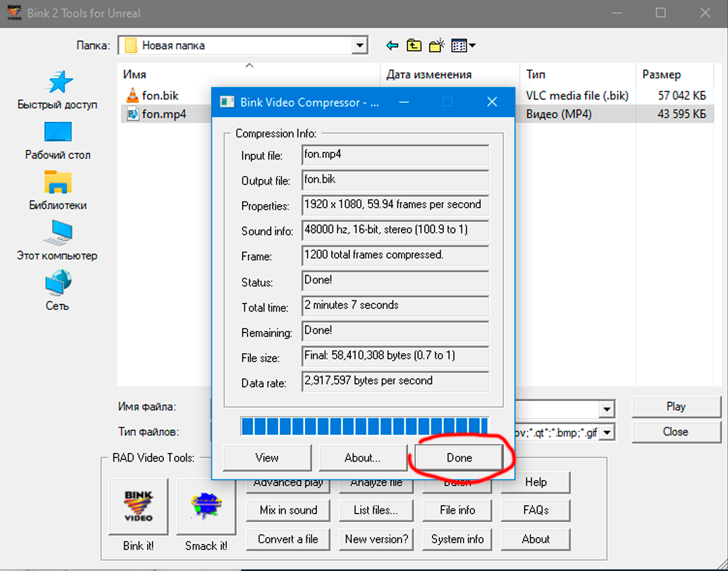The height and width of the screenshot is (571, 728).
Task: Open Desktop (Рабочий стол) shortcut
Action: tap(57, 141)
